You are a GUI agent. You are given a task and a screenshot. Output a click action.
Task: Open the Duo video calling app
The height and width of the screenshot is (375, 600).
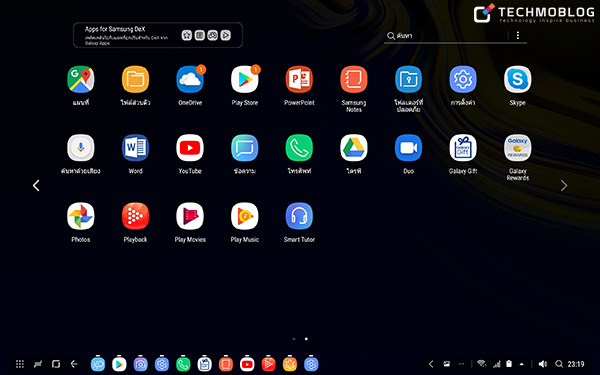click(409, 148)
